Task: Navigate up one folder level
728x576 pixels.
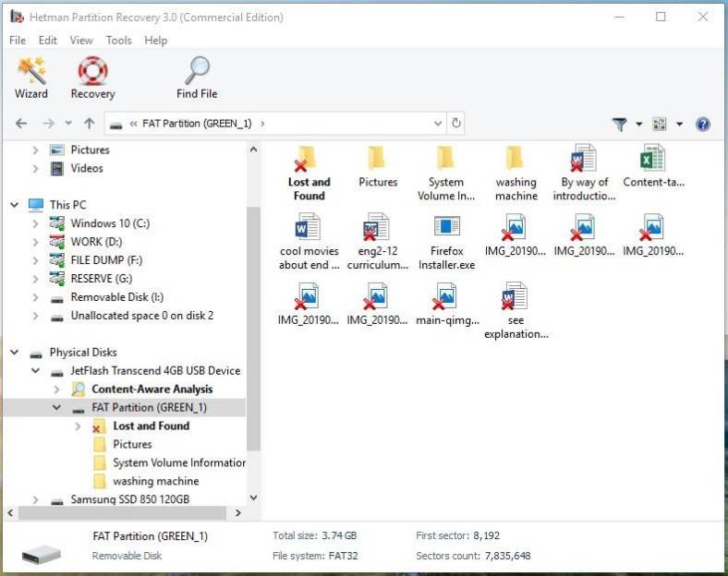Action: [89, 124]
